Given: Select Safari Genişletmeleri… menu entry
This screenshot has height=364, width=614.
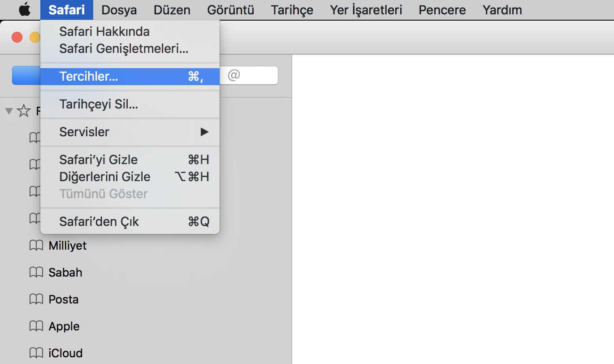Looking at the screenshot, I should [130, 48].
